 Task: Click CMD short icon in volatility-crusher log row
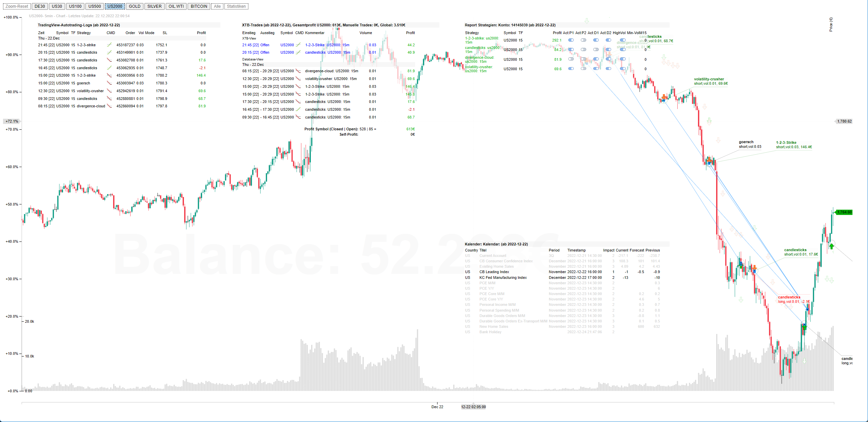109,91
